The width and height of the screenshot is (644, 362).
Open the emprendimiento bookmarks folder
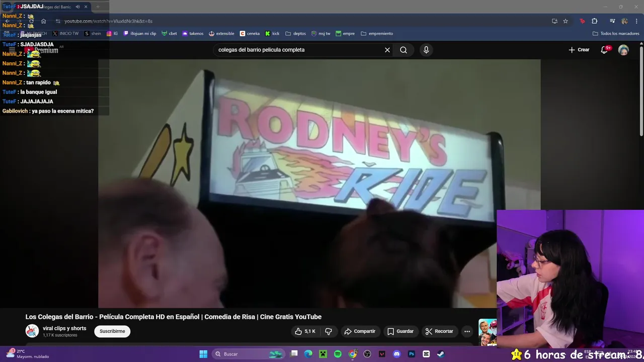[x=377, y=34]
